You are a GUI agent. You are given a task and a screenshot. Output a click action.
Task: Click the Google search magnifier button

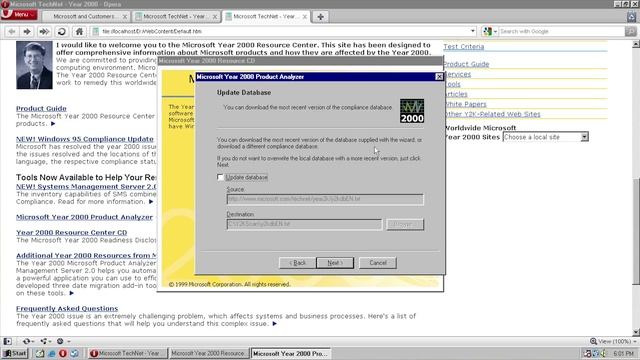pos(631,31)
